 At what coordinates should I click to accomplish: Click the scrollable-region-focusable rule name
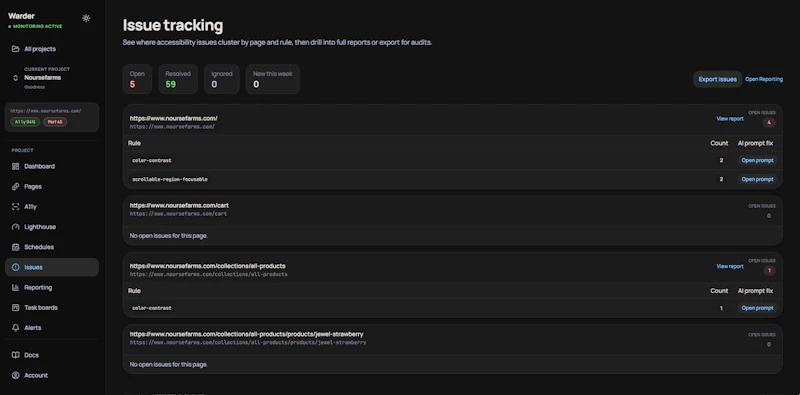[x=170, y=179]
